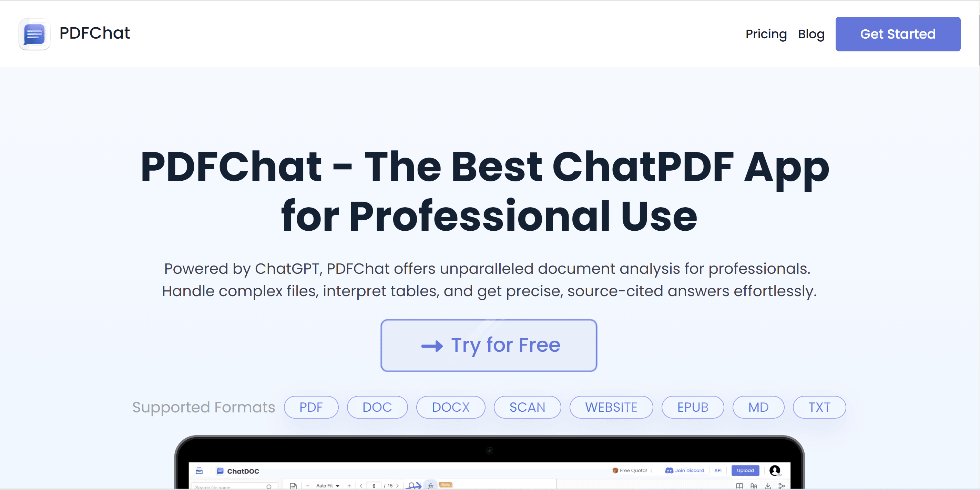This screenshot has width=980, height=490.
Task: Click the Upload button in preview
Action: tap(745, 470)
